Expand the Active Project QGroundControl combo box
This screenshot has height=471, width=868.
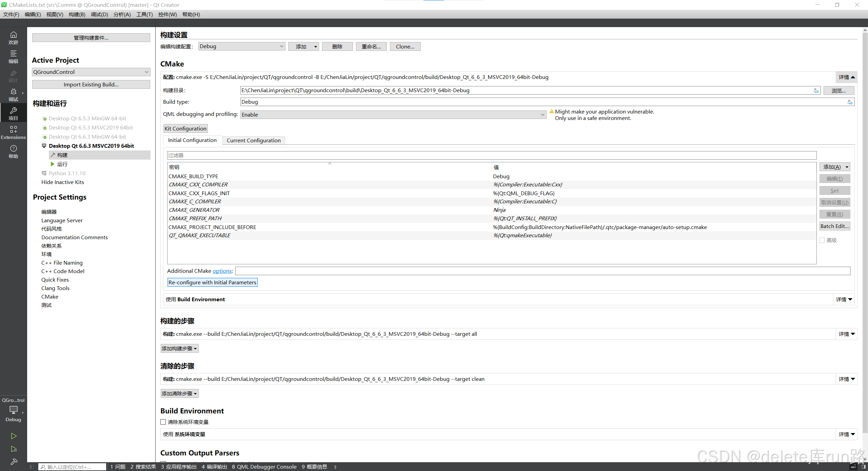(91, 72)
